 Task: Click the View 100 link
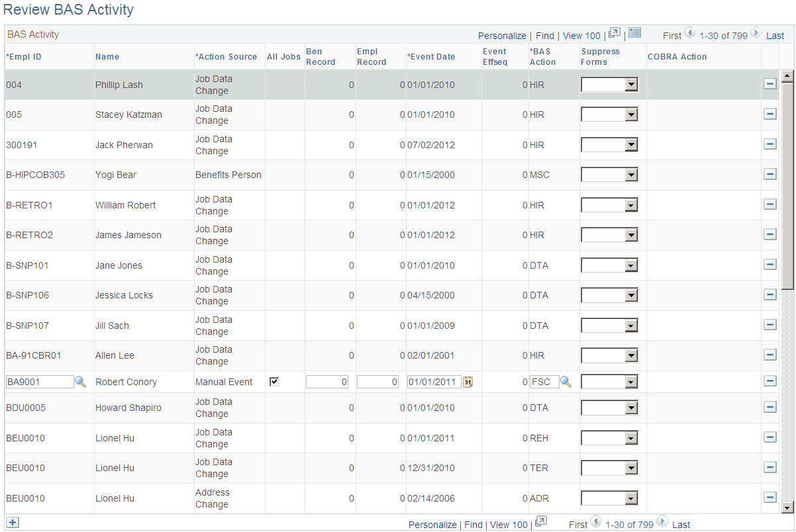tap(581, 36)
